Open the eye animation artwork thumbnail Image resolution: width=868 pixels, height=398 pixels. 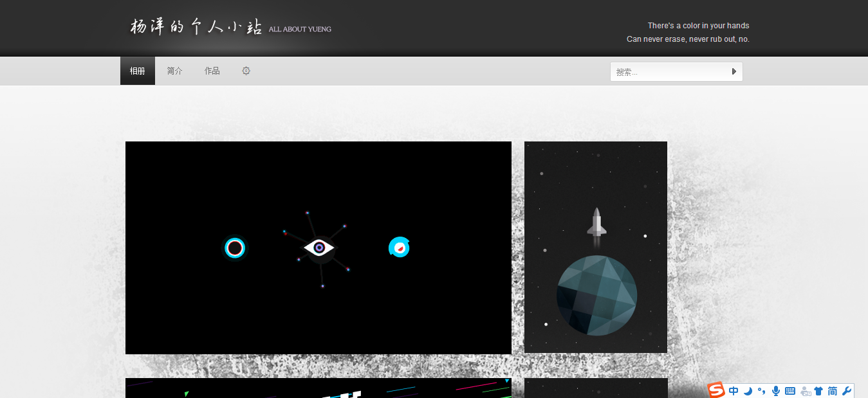click(319, 248)
